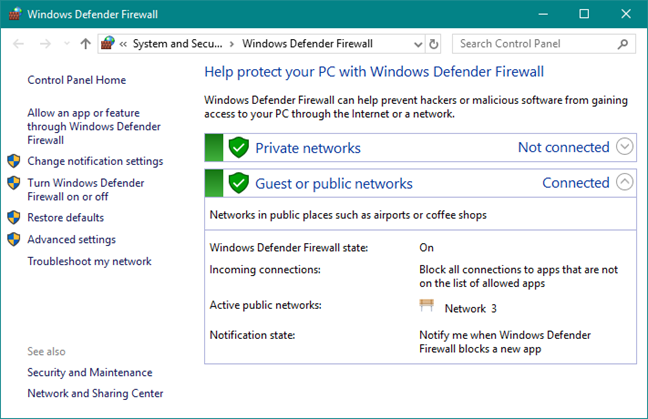Open recent locations dropdown arrow

point(67,43)
